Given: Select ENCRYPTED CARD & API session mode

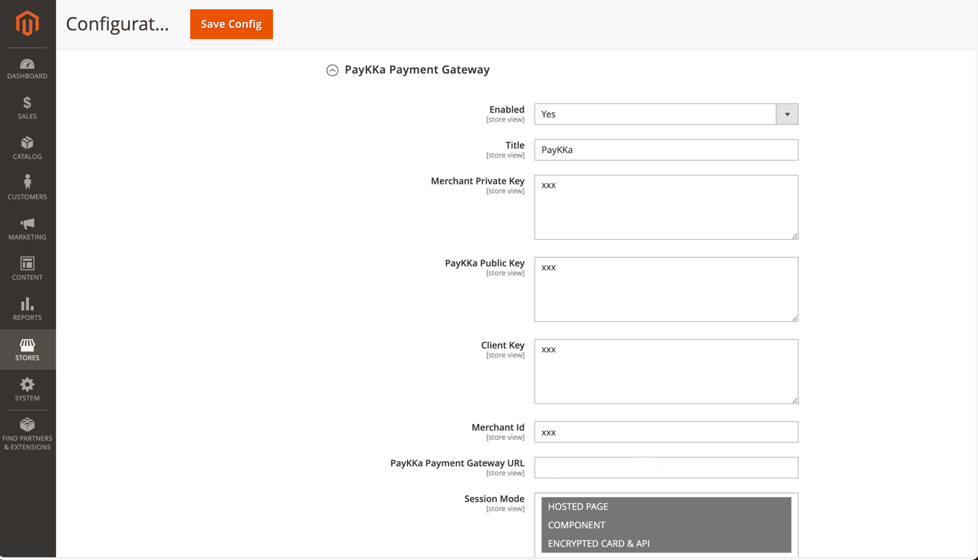Looking at the screenshot, I should click(666, 543).
